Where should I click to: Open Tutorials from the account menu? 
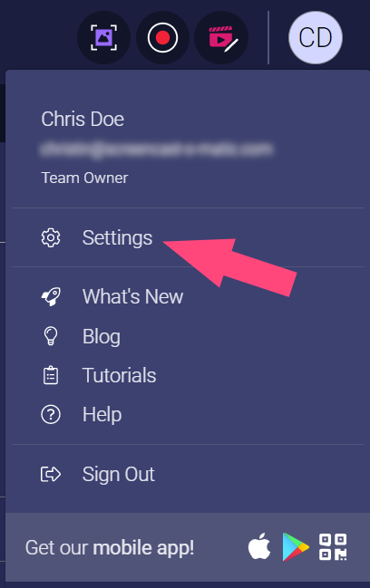[x=119, y=375]
